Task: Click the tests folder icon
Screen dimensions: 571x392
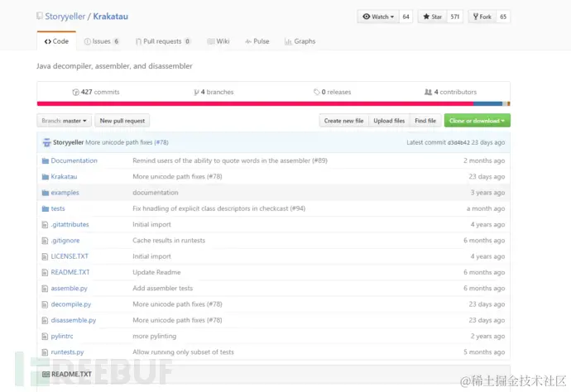Action: (46, 209)
